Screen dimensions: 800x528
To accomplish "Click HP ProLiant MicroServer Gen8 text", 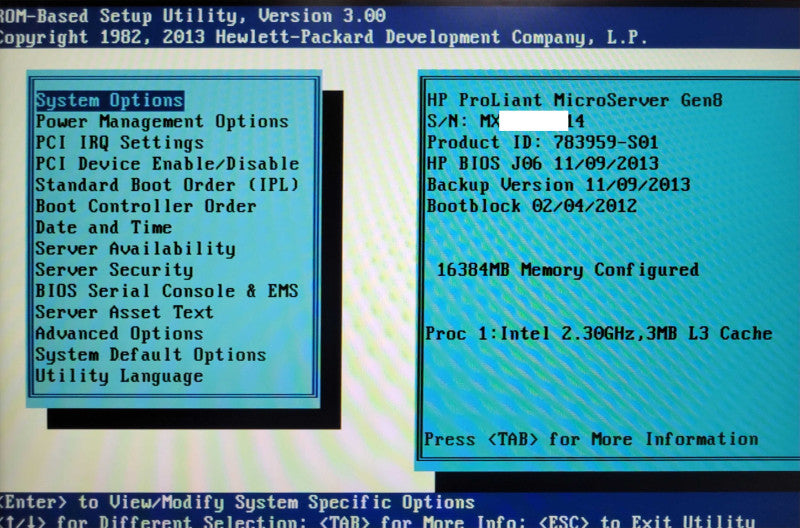I will pyautogui.click(x=574, y=100).
